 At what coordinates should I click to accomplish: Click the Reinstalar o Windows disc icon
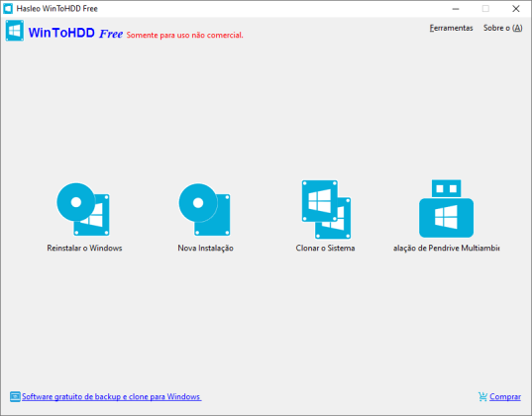[83, 209]
